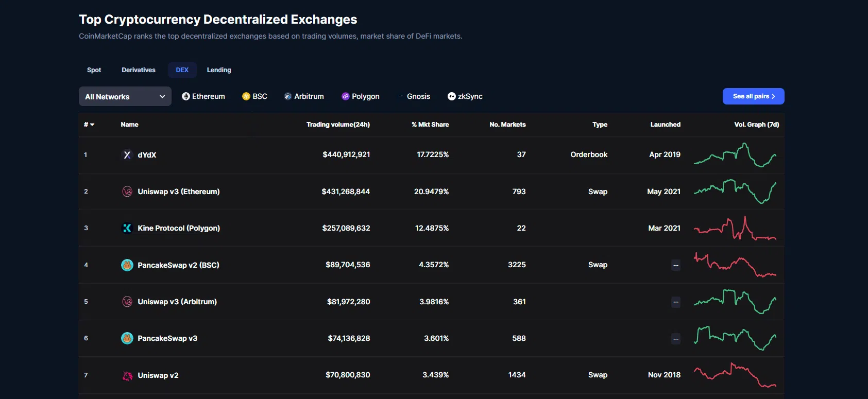Open Uniswap v2 7-day volume graph

click(735, 375)
